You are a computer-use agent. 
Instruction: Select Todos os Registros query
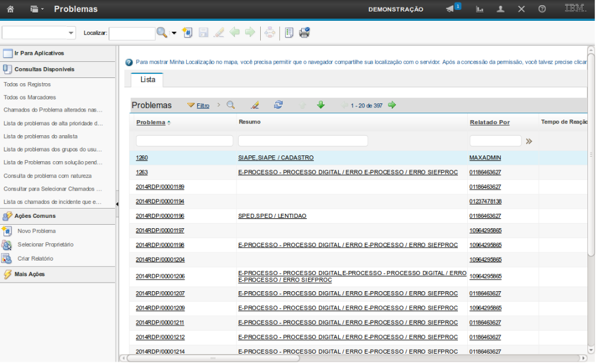[27, 84]
